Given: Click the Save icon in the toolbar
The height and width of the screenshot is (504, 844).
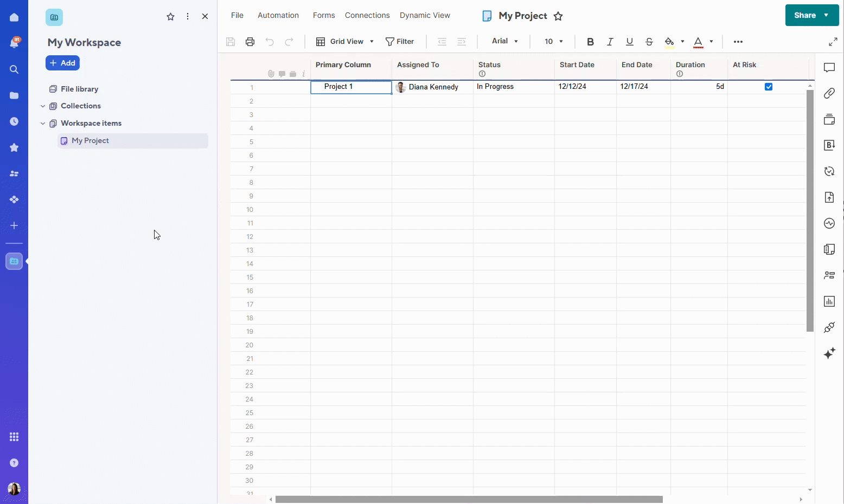Looking at the screenshot, I should coord(230,41).
